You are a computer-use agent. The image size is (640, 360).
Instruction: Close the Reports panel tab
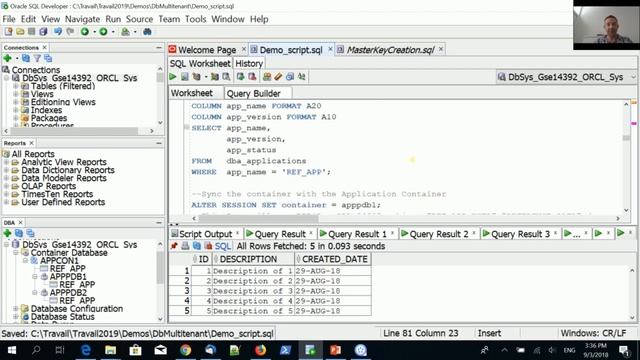31,143
